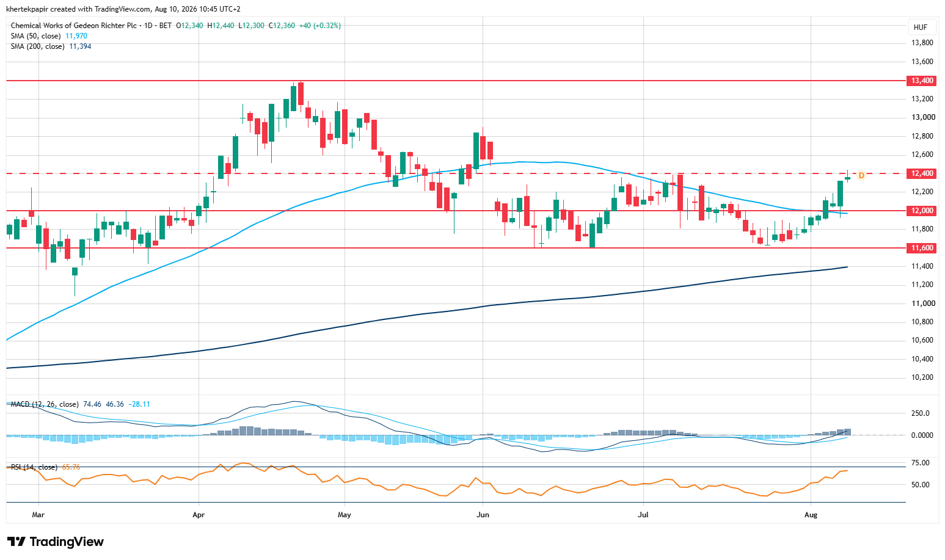
Task: Click the 10,200 price axis label
Action: click(x=922, y=377)
